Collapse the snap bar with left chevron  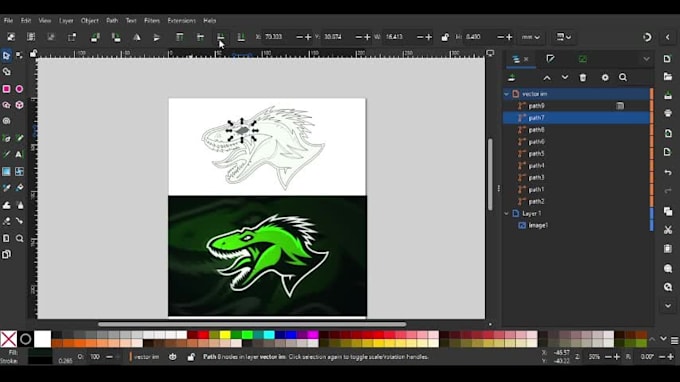(x=668, y=37)
